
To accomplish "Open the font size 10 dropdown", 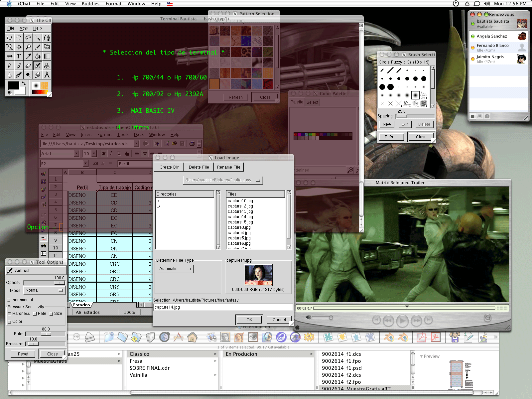I will tap(94, 153).
